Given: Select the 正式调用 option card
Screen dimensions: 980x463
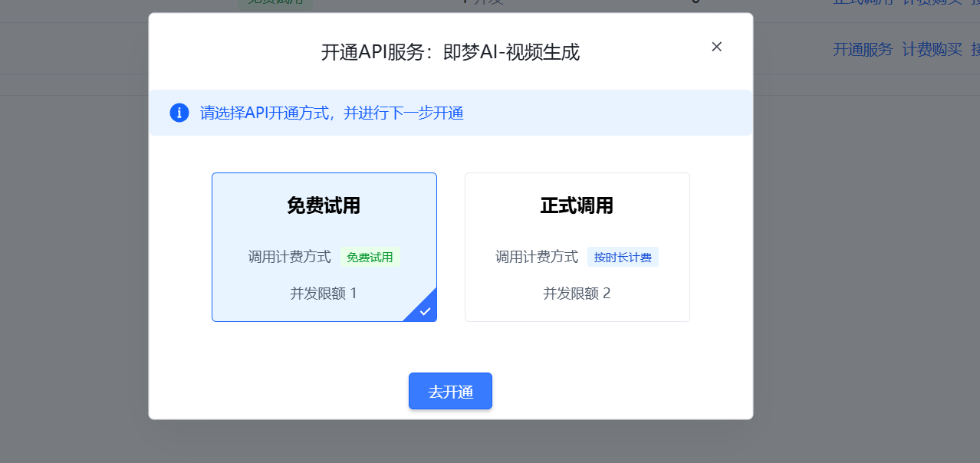Looking at the screenshot, I should 577,247.
